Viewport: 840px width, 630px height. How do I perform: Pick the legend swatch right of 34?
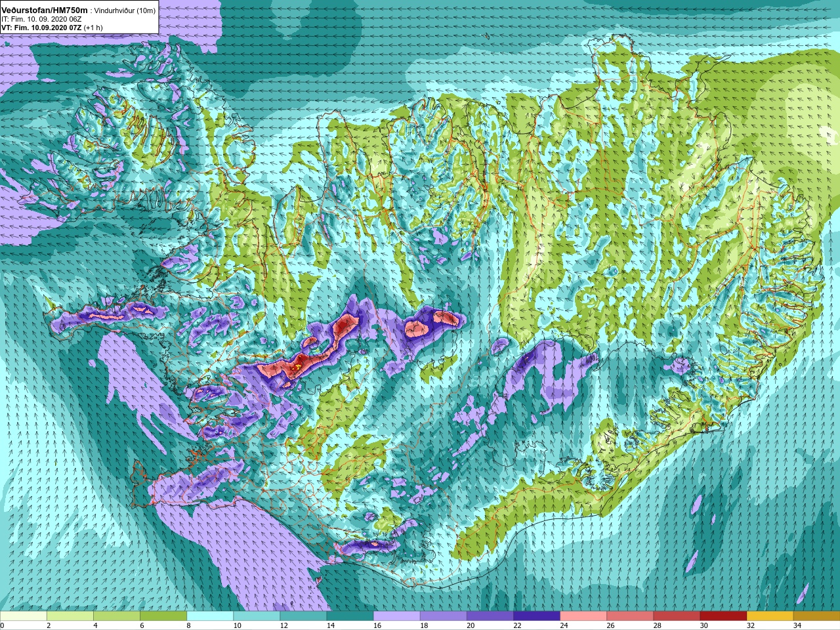816,616
